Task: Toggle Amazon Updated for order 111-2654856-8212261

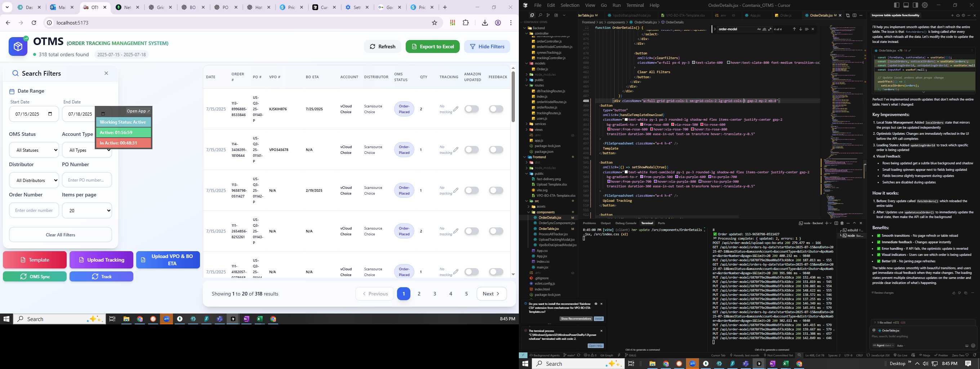Action: pos(471,231)
